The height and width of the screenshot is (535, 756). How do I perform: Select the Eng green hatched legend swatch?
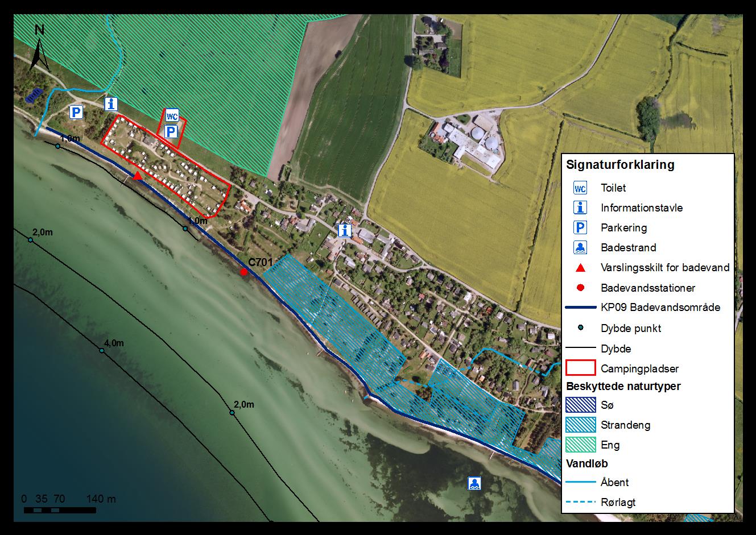point(580,445)
